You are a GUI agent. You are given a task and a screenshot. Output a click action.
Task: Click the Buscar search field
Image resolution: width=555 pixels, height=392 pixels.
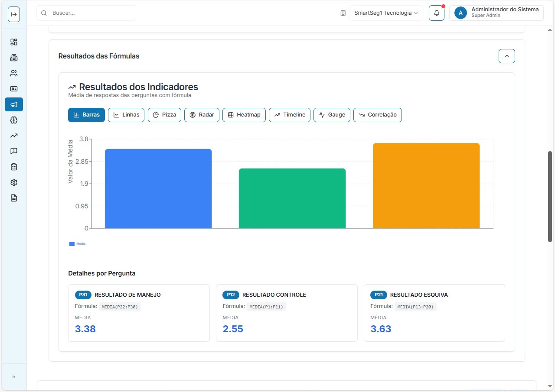click(x=91, y=13)
